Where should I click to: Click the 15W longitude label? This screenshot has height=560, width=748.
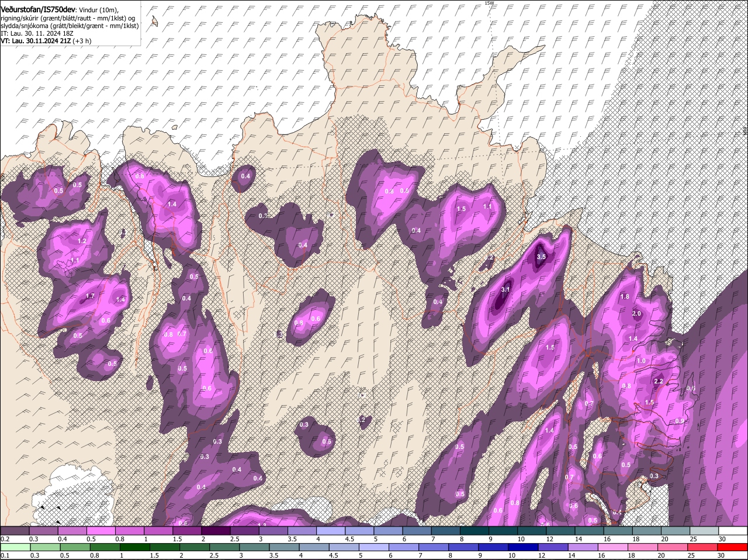tap(489, 3)
